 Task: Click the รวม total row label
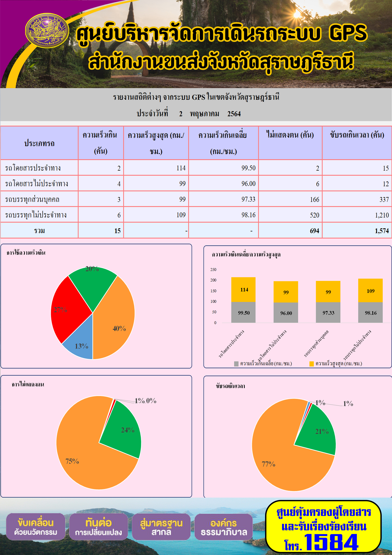click(39, 231)
